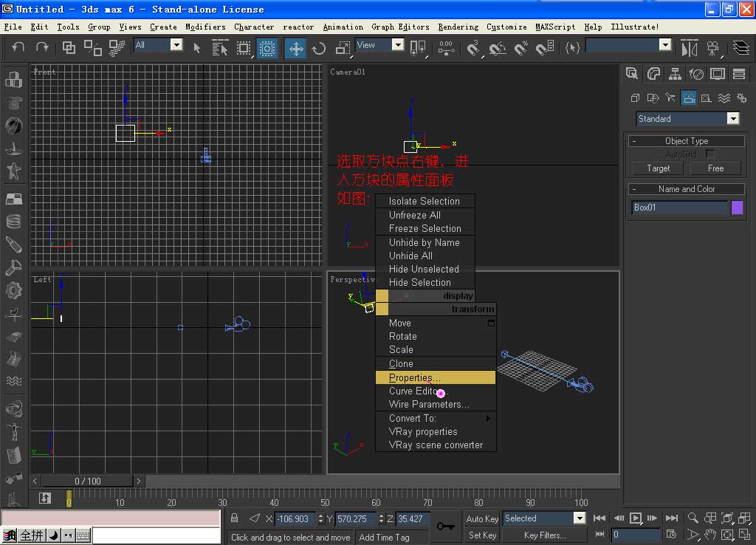Click Add Time Tag field
Screen dimensions: 756x545
click(x=391, y=537)
